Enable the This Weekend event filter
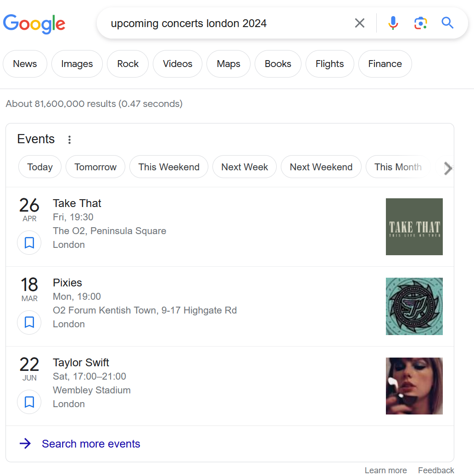Viewport: 474px width, 476px height. tap(168, 167)
